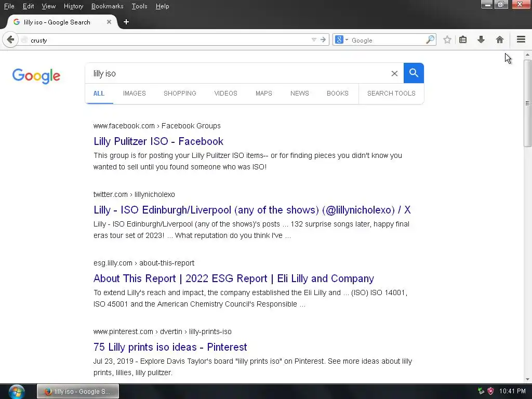Open a new tab with plus button
The width and height of the screenshot is (532, 399).
(x=126, y=22)
